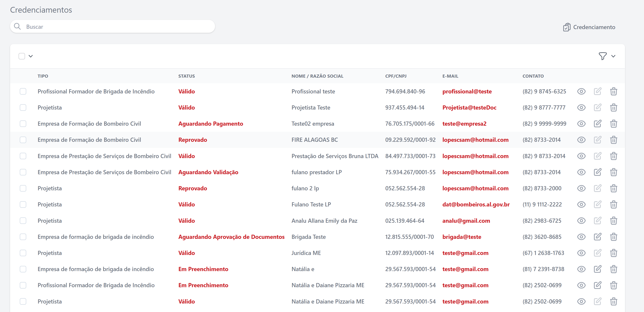The width and height of the screenshot is (644, 312).
Task: Open the filter options chevron
Action: [x=613, y=56]
